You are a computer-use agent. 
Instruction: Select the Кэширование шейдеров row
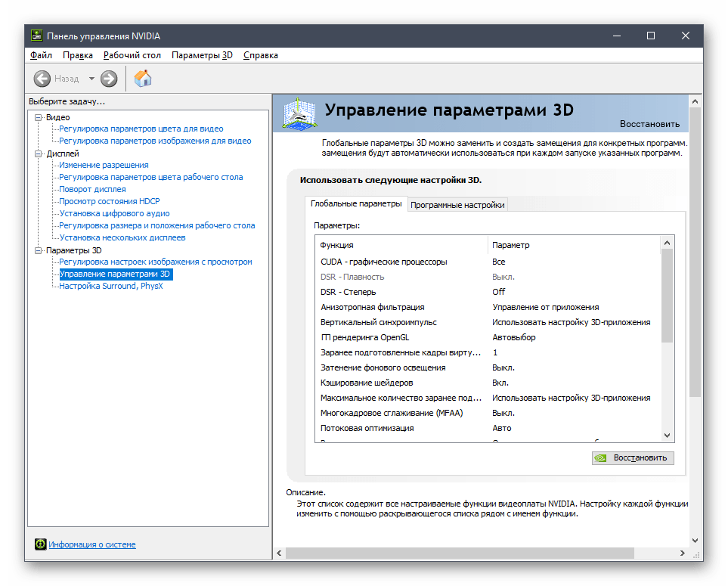[x=488, y=383]
